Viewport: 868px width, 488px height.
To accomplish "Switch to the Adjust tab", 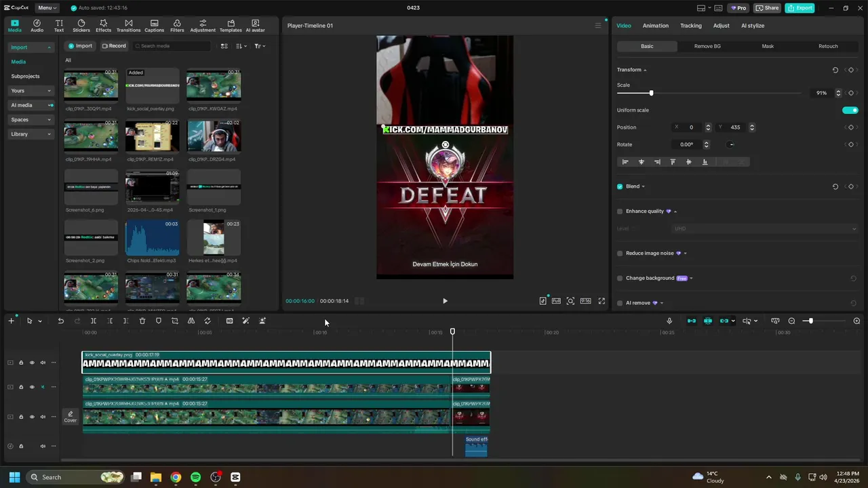I will click(x=722, y=26).
